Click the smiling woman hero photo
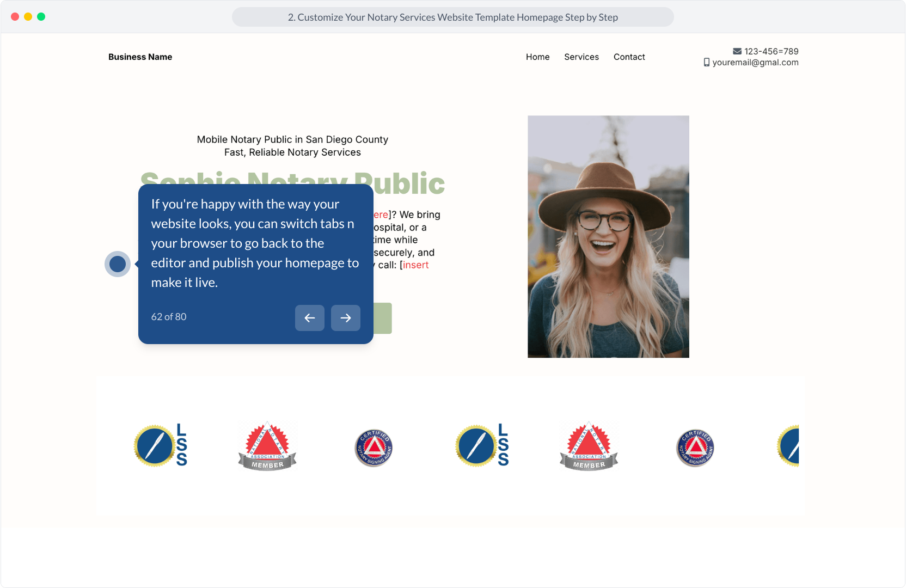 click(608, 236)
